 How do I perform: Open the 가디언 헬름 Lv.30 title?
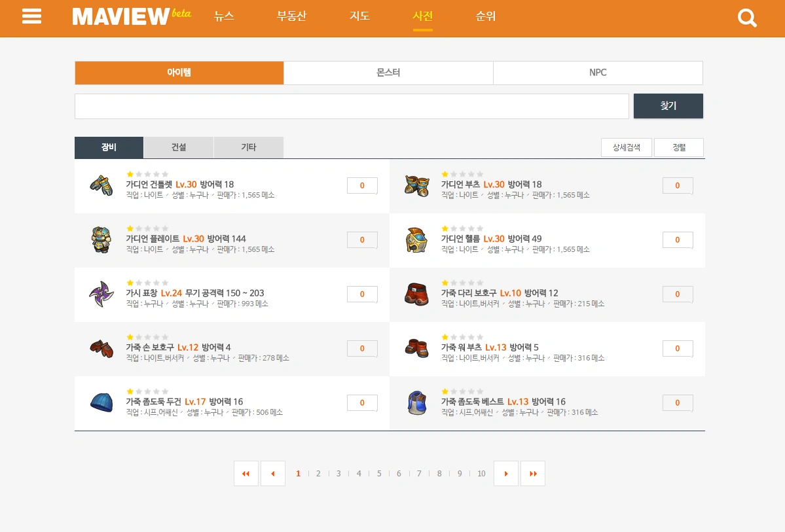click(x=473, y=239)
